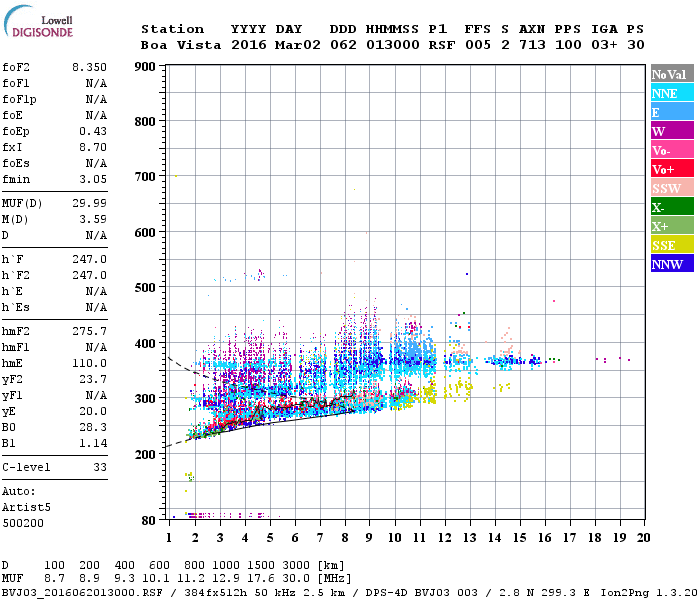Image resolution: width=700 pixels, height=600 pixels.
Task: Click the MUF 17.6 table value
Action: [261, 579]
